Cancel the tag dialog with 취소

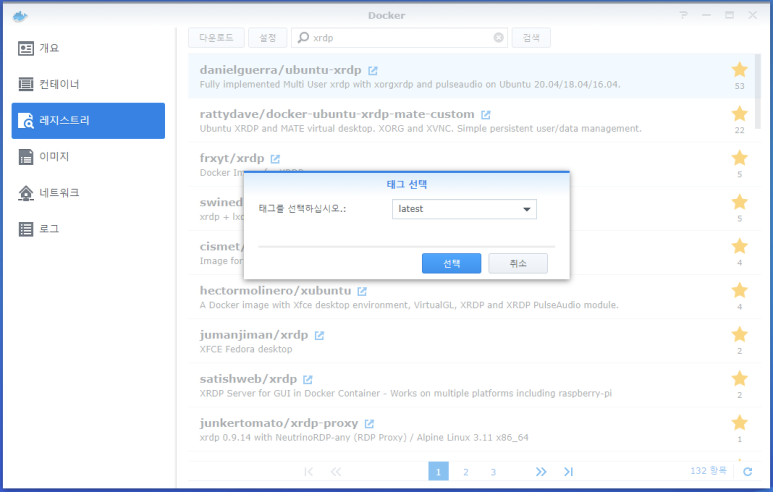tap(517, 263)
